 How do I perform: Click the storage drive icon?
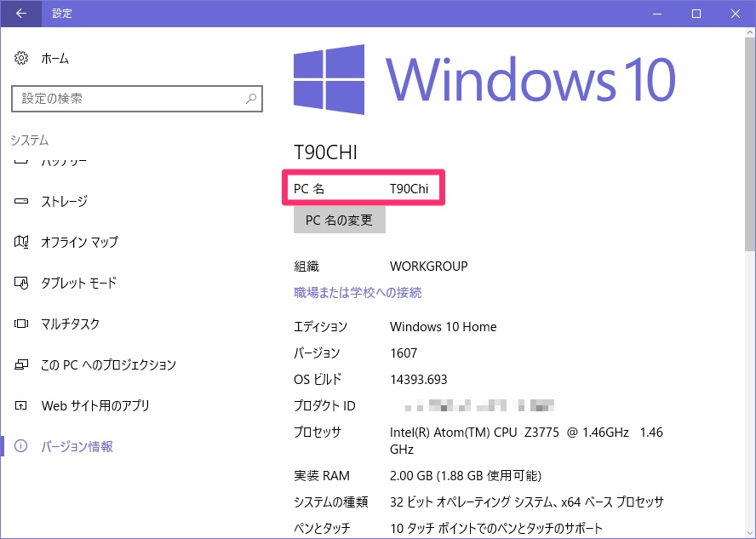21,201
